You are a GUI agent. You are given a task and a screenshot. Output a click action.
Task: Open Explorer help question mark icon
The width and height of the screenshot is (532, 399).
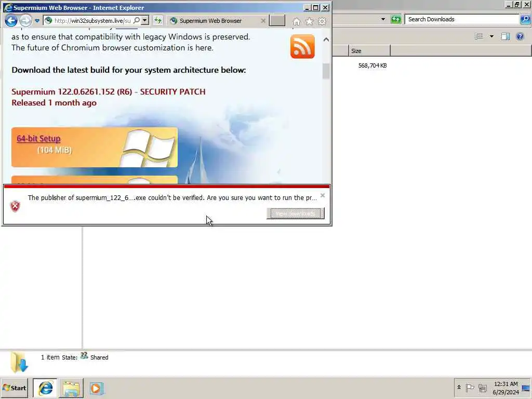tap(520, 36)
